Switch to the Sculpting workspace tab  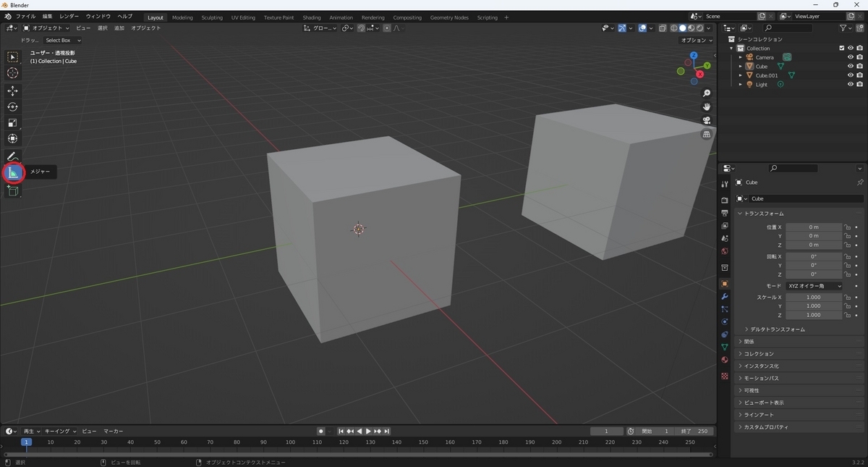pyautogui.click(x=212, y=17)
